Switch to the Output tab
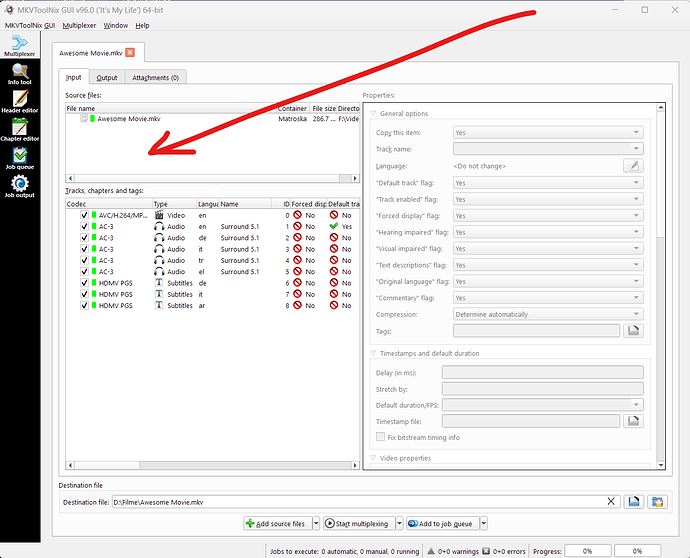690x558 pixels. point(107,77)
